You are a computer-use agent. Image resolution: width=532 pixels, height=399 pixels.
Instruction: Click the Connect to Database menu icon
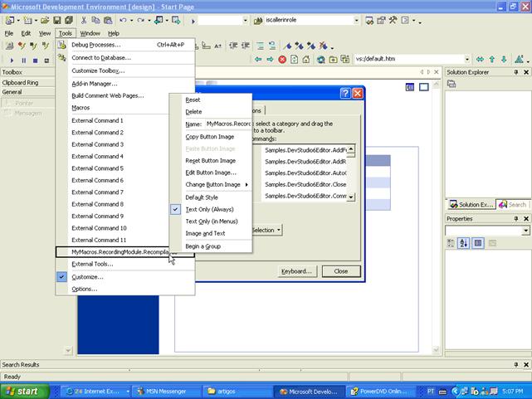(x=61, y=57)
